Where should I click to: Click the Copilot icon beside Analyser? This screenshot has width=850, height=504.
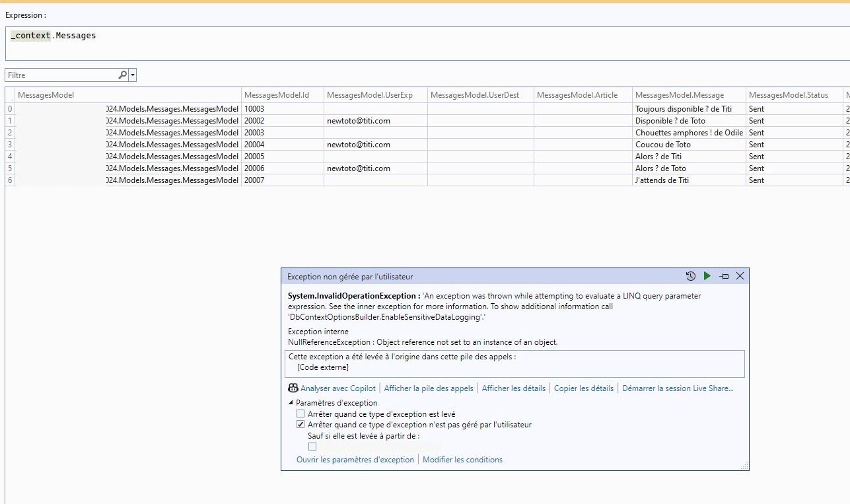point(293,388)
